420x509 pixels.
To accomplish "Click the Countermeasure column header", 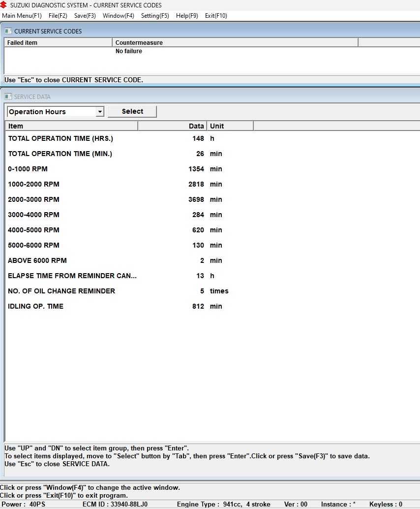I will tap(235, 42).
